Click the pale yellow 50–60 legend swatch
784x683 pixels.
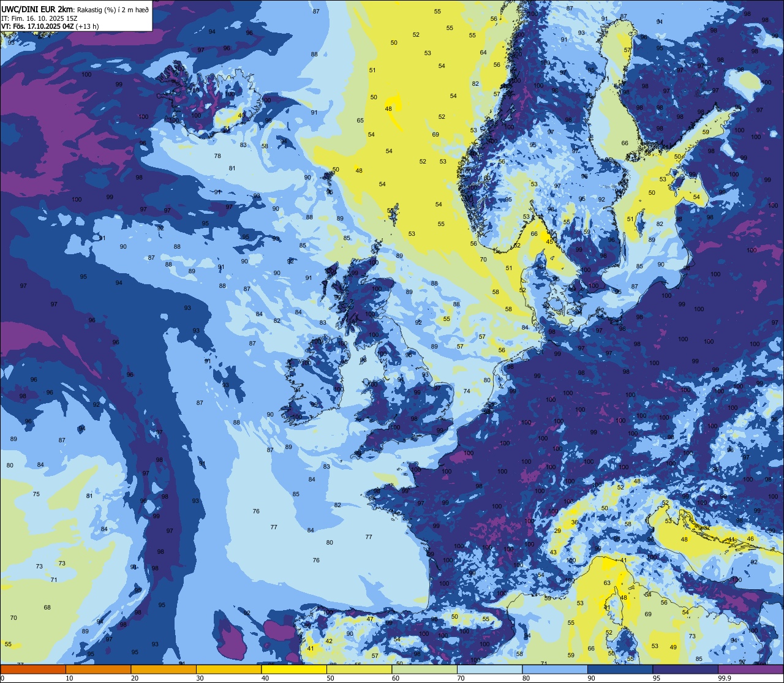point(360,669)
